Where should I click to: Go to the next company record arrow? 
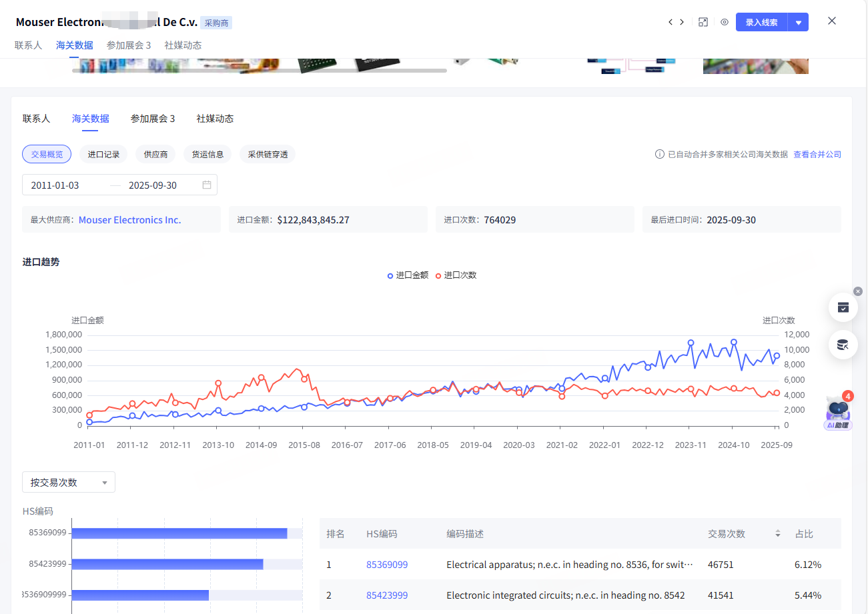click(682, 22)
